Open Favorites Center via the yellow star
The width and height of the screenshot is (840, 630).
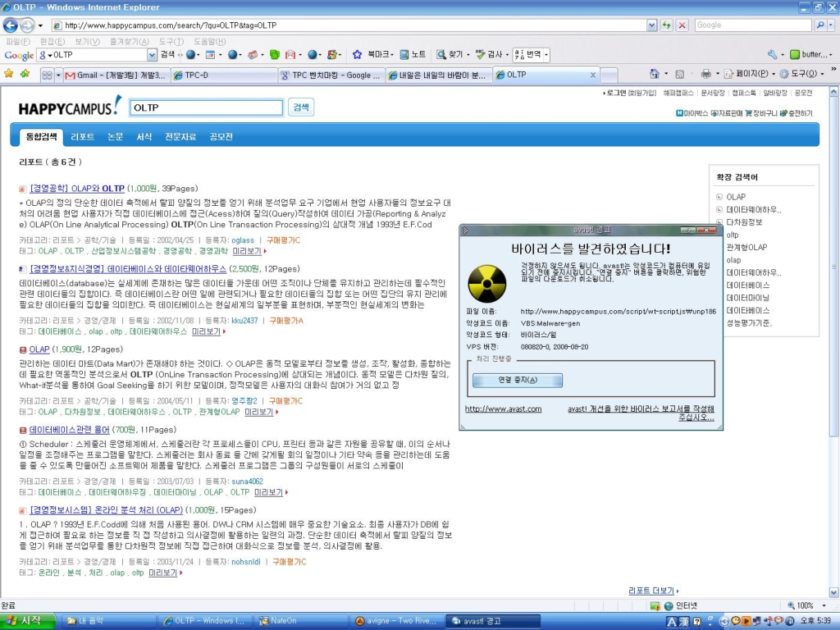[8, 74]
